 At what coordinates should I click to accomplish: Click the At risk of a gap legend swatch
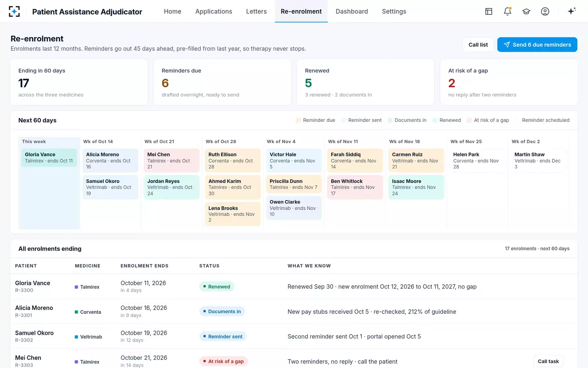coord(469,120)
